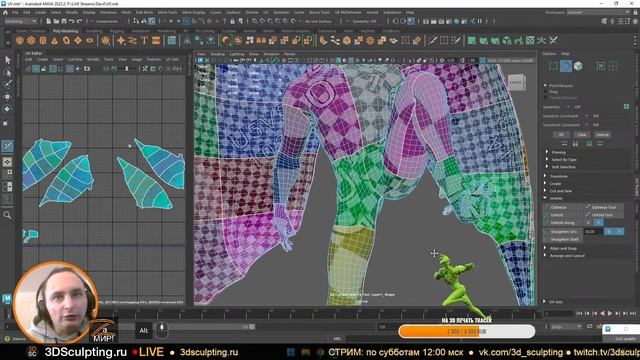Click the time range slider handle
Viewport: 640px width, 360px height.
pos(252,327)
